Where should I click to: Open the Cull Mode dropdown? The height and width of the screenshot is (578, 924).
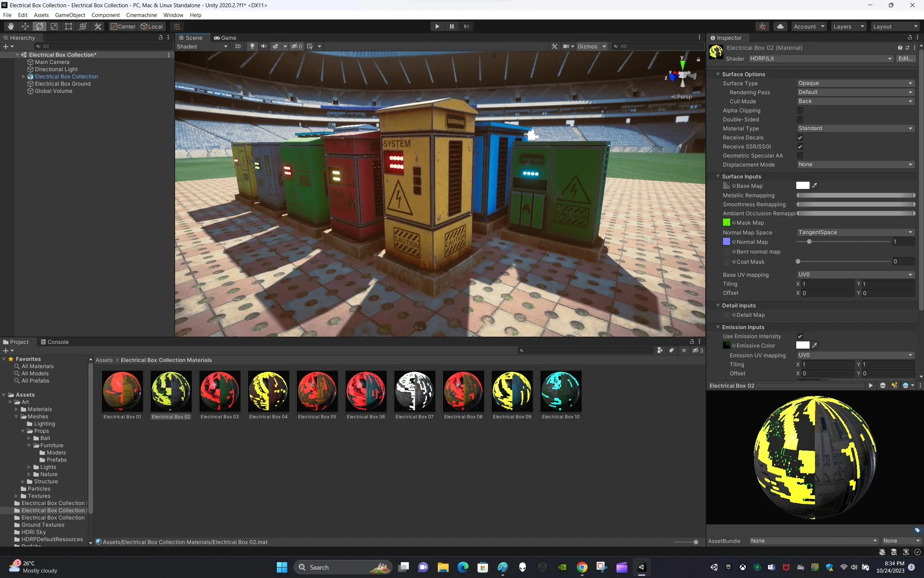(855, 101)
